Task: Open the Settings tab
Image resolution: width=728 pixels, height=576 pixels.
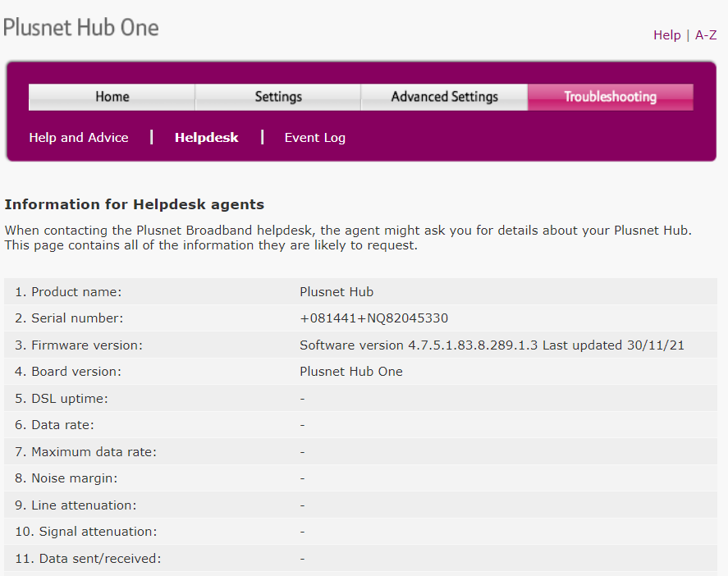Action: pos(277,97)
